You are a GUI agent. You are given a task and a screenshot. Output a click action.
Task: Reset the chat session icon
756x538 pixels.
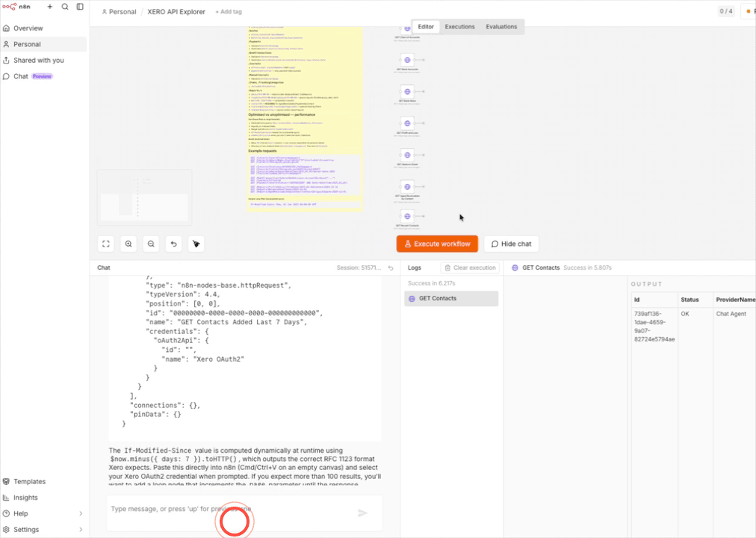point(391,268)
